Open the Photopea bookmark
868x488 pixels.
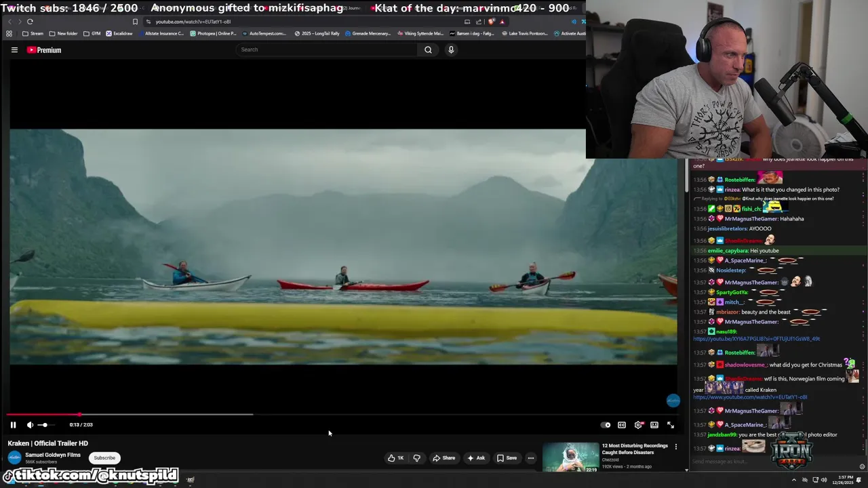point(213,33)
